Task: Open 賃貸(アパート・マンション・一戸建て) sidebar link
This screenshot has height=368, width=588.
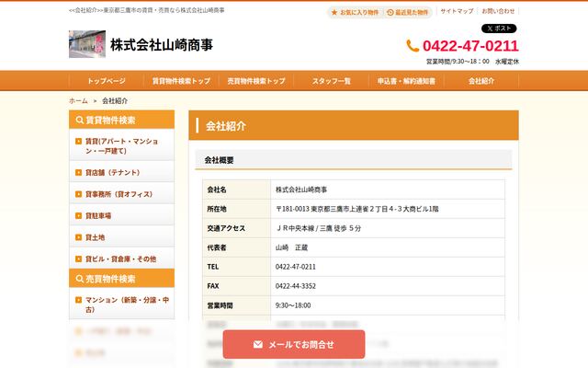Action: tap(122, 145)
